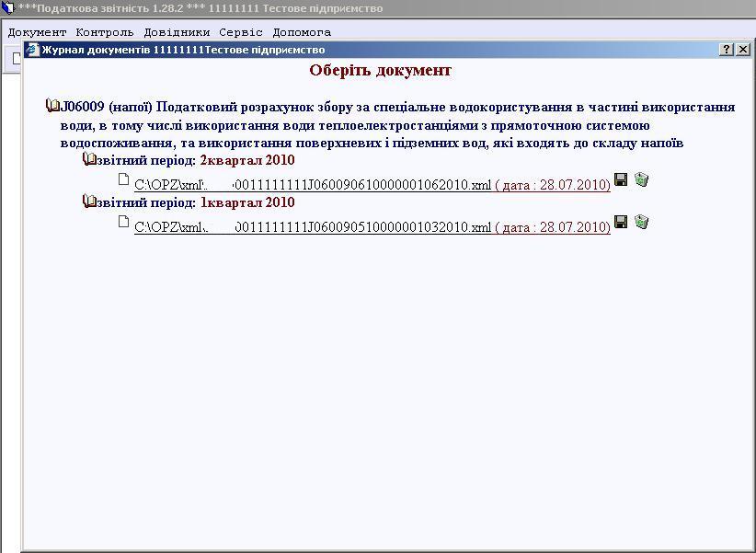
Task: Open the Довідники menu
Action: pos(177,31)
